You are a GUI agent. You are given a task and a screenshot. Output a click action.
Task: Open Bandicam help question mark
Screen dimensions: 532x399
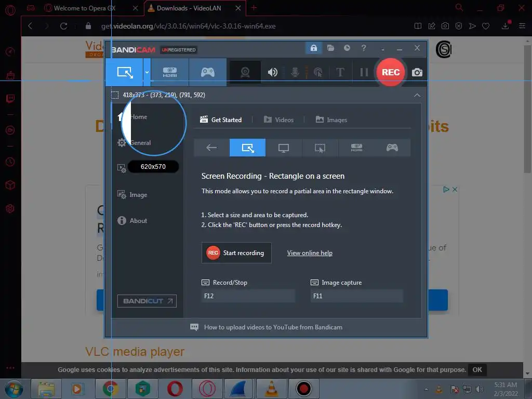pos(363,48)
